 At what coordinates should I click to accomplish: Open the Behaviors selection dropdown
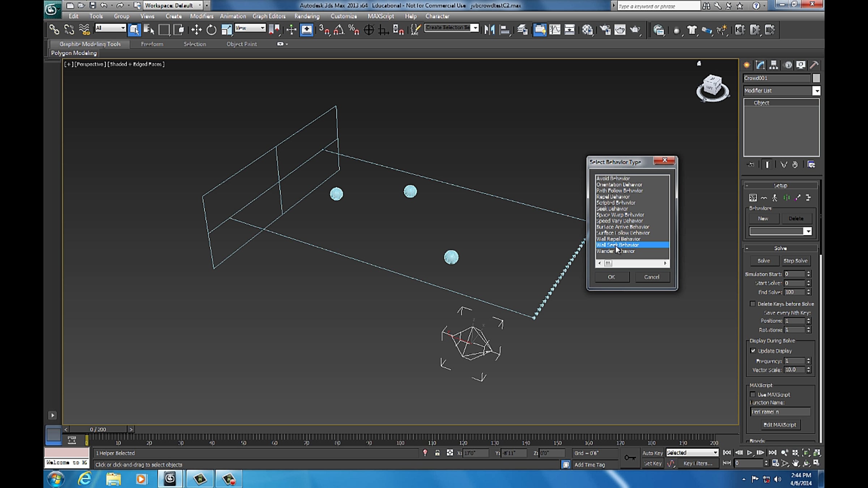pyautogui.click(x=808, y=231)
